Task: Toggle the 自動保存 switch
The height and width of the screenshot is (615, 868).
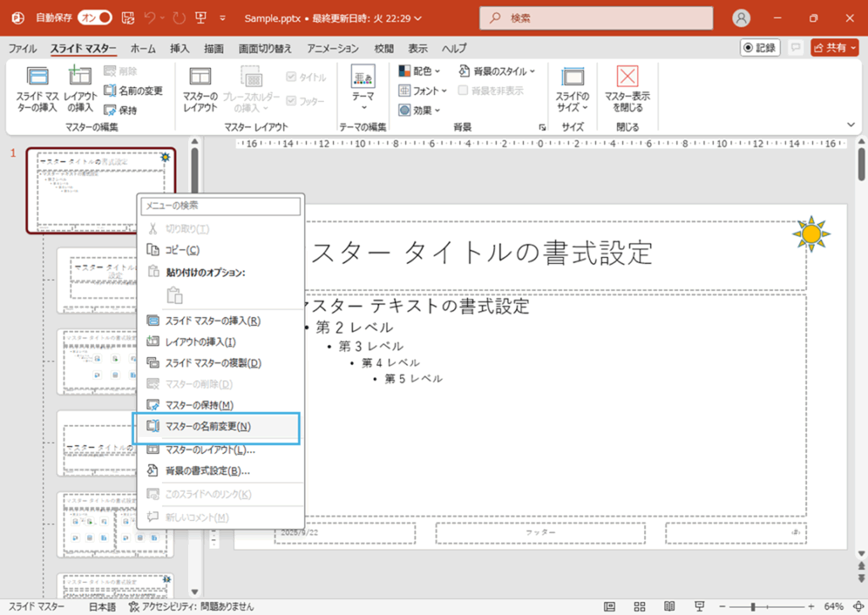Action: 95,18
